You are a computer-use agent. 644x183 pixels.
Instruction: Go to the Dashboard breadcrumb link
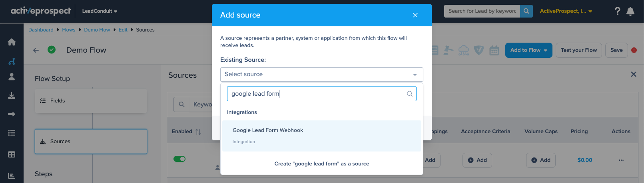(x=41, y=30)
